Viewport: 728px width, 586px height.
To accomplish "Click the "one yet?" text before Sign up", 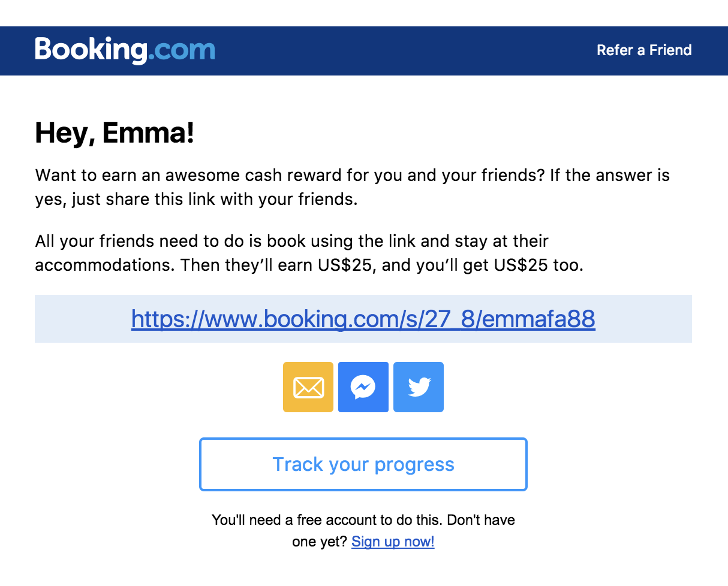I will [320, 542].
